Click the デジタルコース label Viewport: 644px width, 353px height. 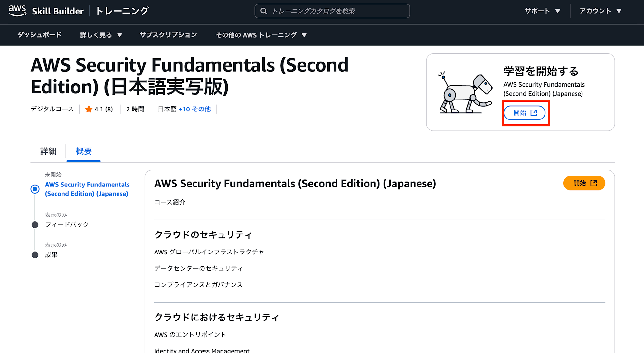[52, 109]
